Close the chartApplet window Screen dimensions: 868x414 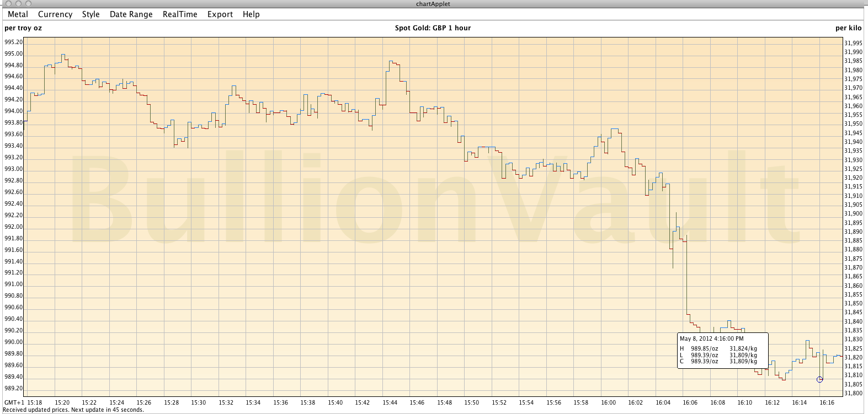click(9, 4)
